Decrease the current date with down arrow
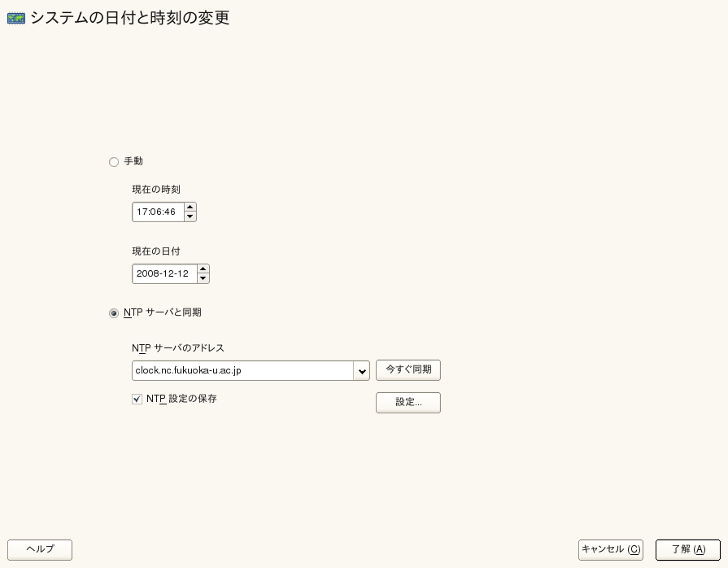Viewport: 728px width, 568px height. pos(203,278)
